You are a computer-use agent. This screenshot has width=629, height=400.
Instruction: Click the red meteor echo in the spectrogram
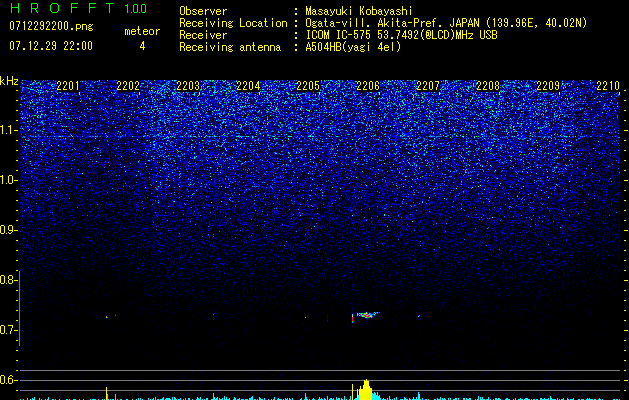(367, 315)
